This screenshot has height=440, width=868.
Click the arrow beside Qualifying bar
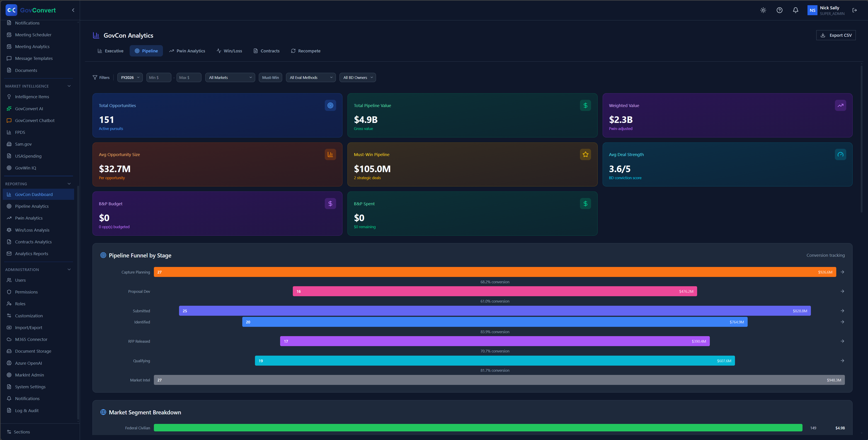click(x=842, y=361)
